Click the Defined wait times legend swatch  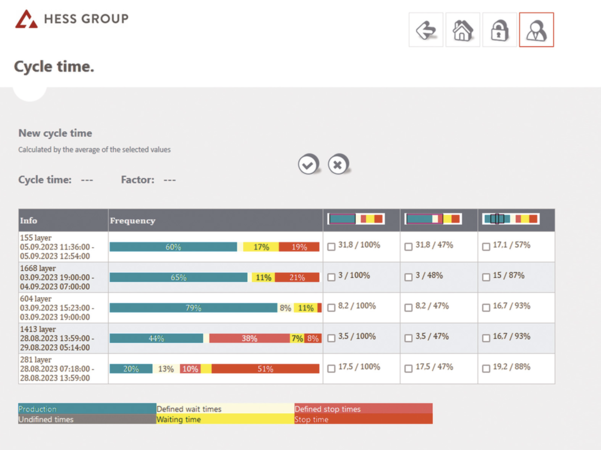tap(225, 409)
